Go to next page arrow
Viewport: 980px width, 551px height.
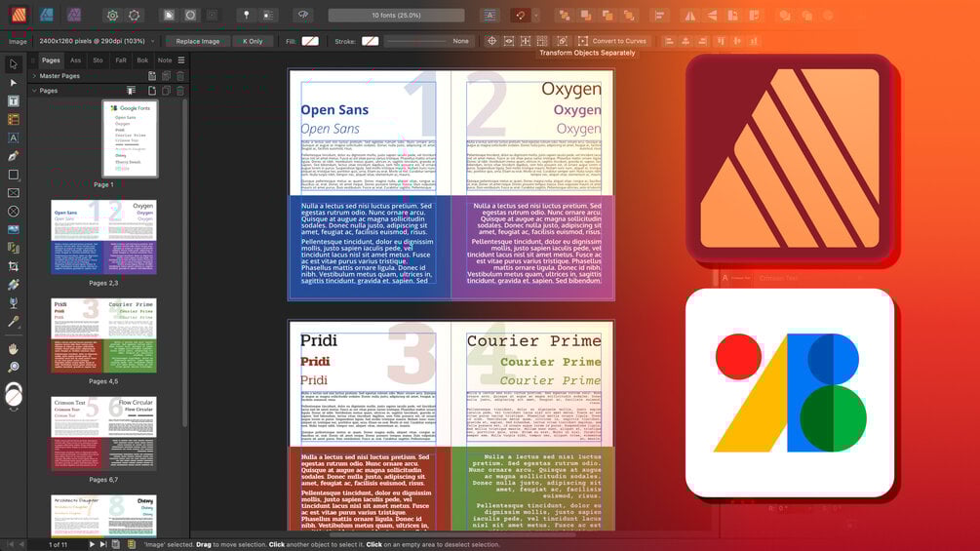point(92,544)
